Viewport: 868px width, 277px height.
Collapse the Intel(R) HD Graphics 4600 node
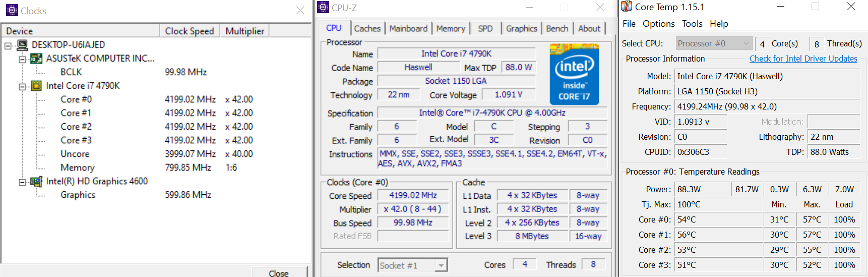click(x=22, y=182)
